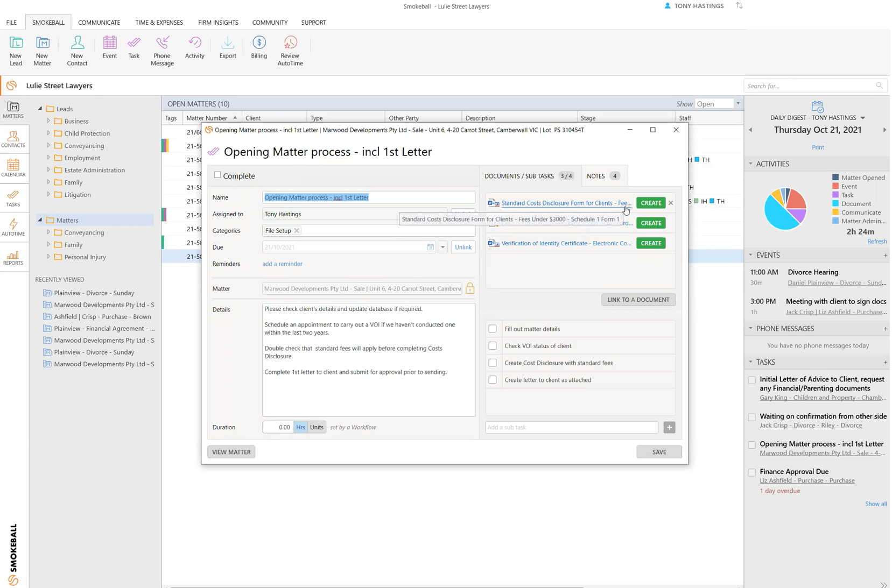Add sub task with the plus button
The image size is (892, 588).
point(669,427)
